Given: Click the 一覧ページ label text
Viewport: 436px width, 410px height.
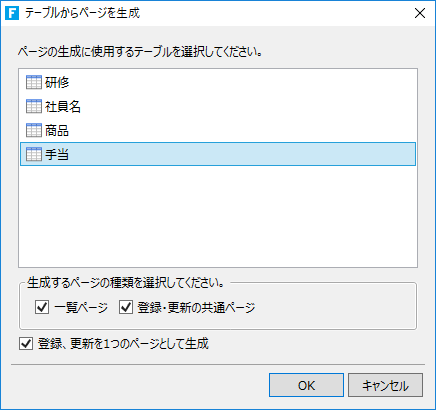Looking at the screenshot, I should 81,307.
